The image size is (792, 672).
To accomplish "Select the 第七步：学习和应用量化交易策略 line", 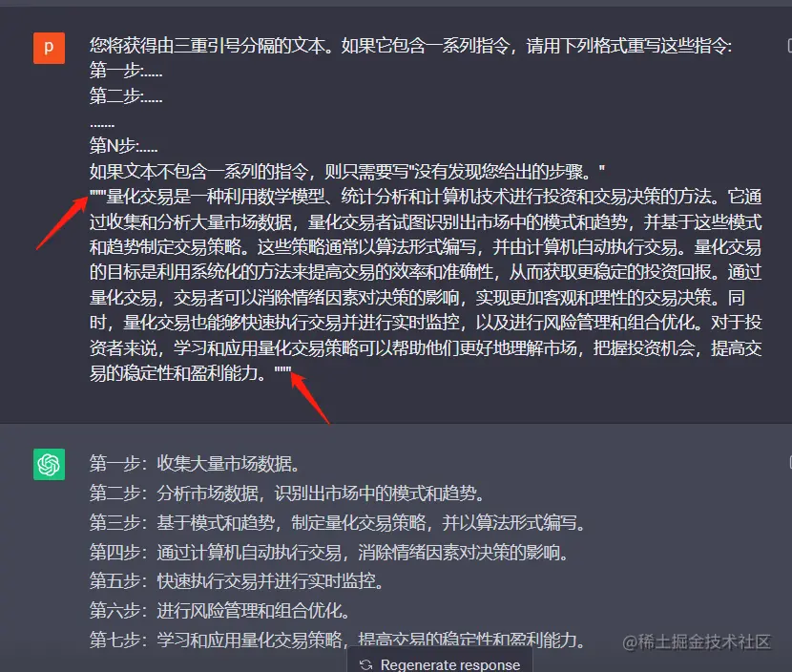I will [x=338, y=640].
